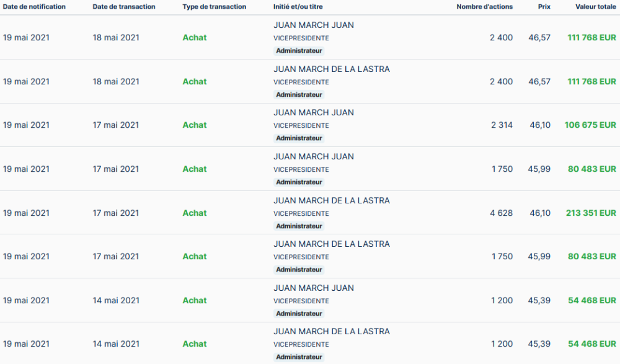Click the Administrateur badge in the 213 351 EUR row
Screen dimensions: 620x364
click(299, 226)
